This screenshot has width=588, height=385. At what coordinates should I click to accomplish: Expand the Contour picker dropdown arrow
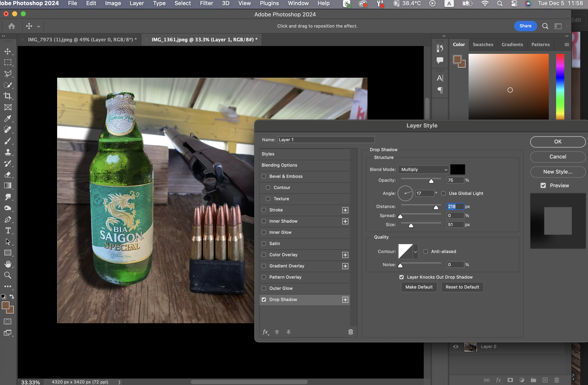coord(416,252)
